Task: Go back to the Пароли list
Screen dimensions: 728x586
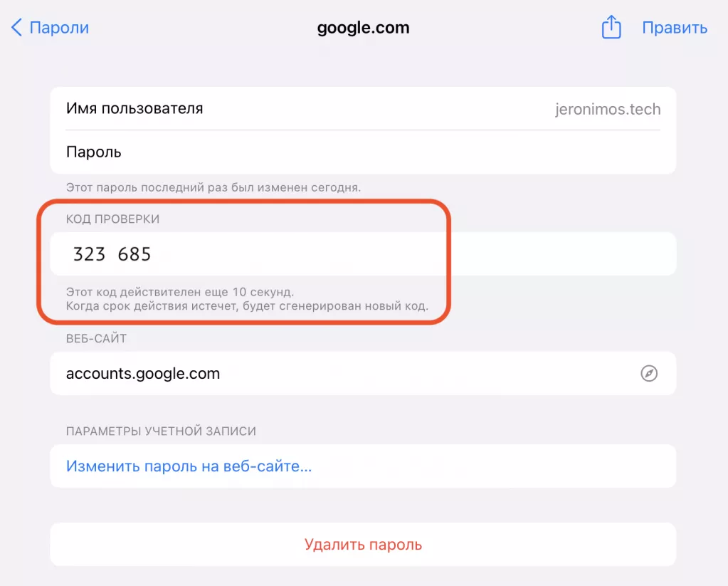Action: point(59,28)
